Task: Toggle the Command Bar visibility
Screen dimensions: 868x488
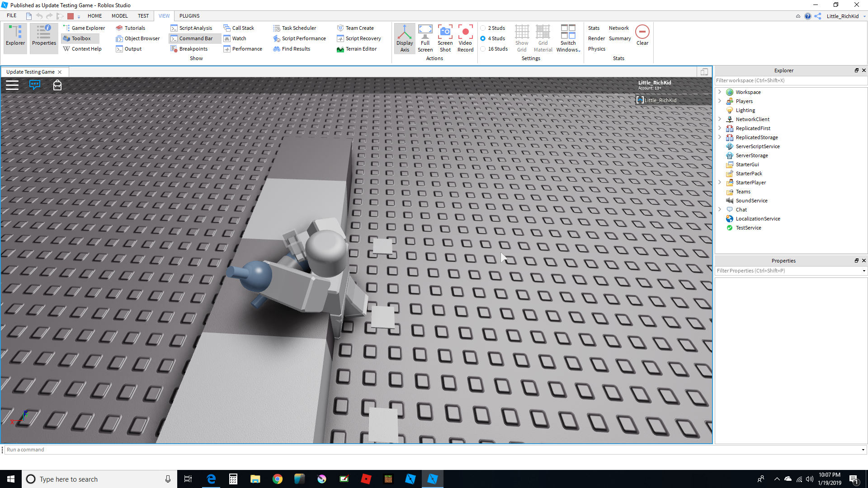Action: coord(194,38)
